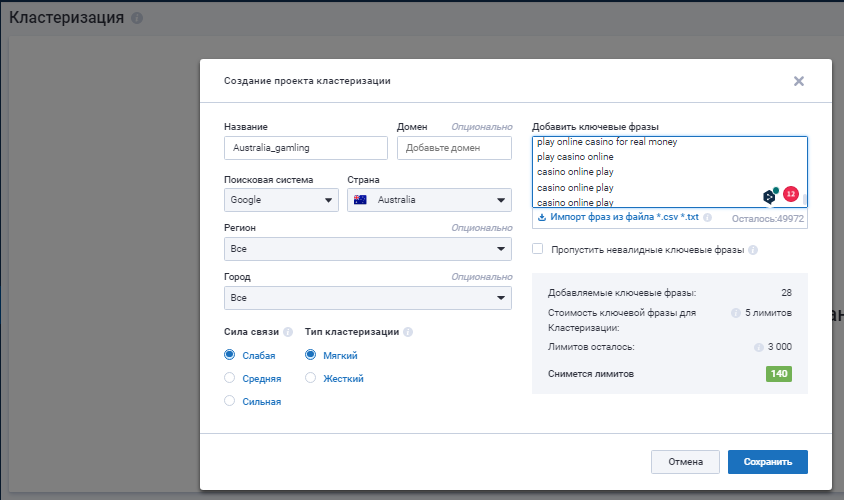Click the red 12 badge in keywords box
The height and width of the screenshot is (500, 844).
(791, 194)
